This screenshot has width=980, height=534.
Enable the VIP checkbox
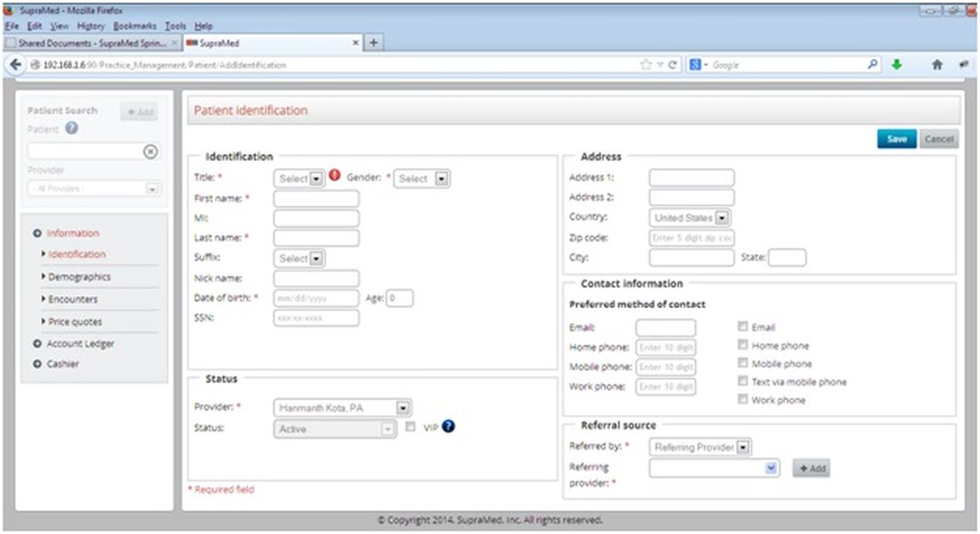tap(411, 426)
